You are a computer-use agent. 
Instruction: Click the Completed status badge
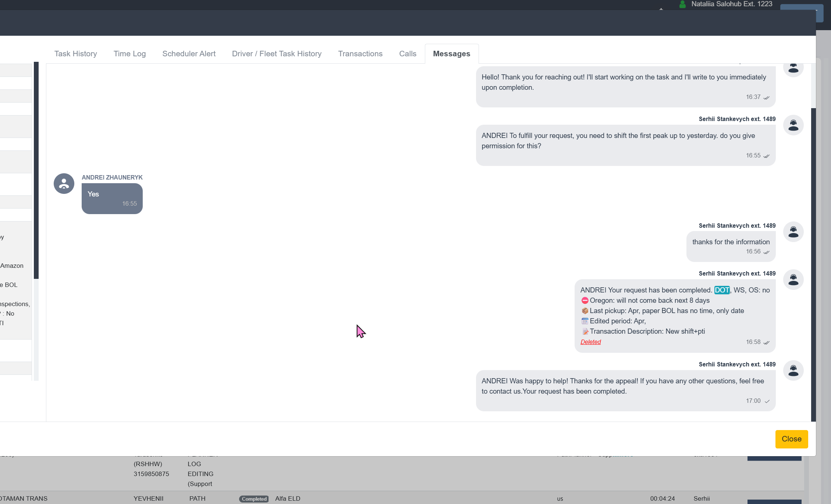pos(254,499)
